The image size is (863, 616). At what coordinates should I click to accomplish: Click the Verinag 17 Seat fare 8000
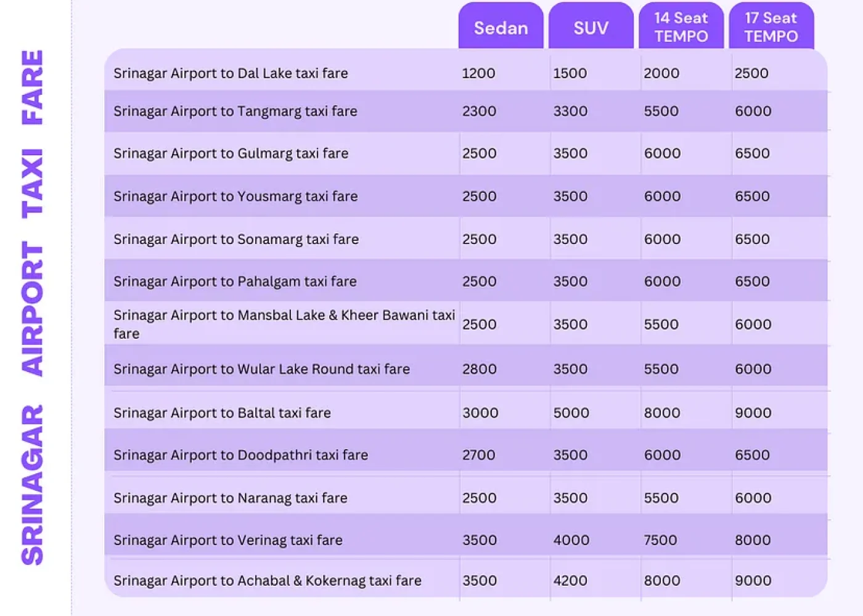point(753,540)
